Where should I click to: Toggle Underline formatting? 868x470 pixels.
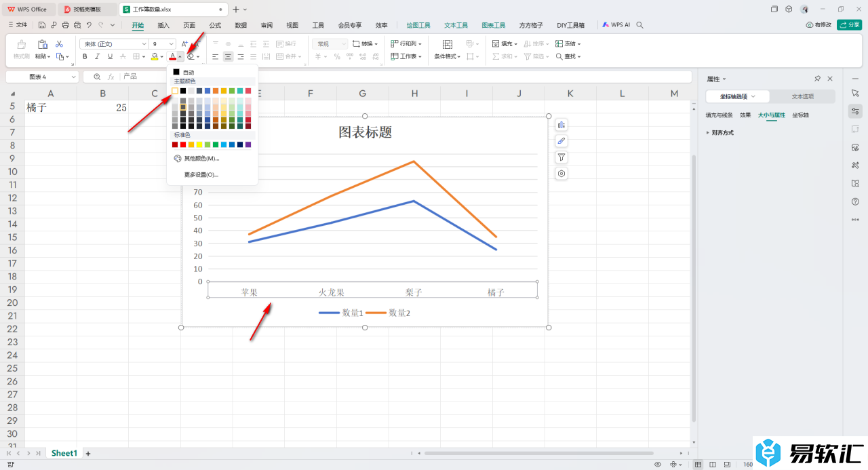pos(111,56)
